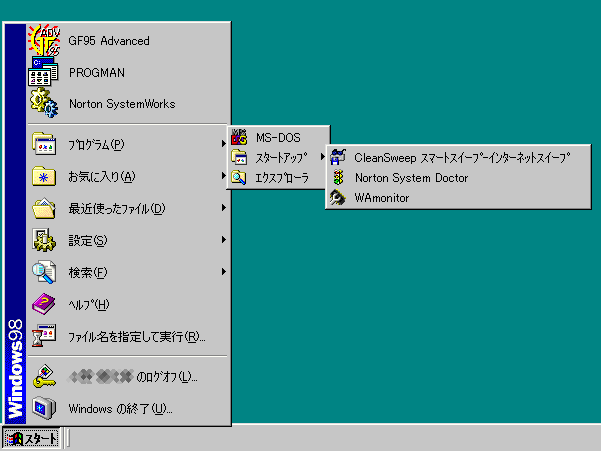Click the 設定 settings icon

coord(44,240)
